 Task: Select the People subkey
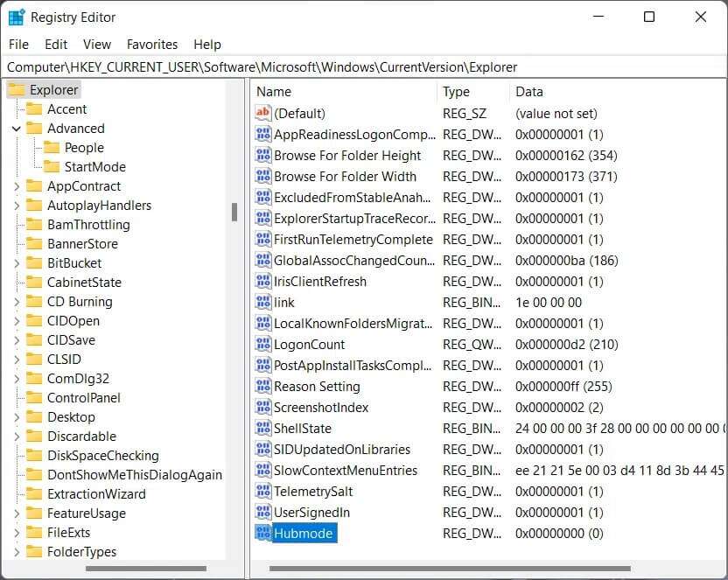84,148
